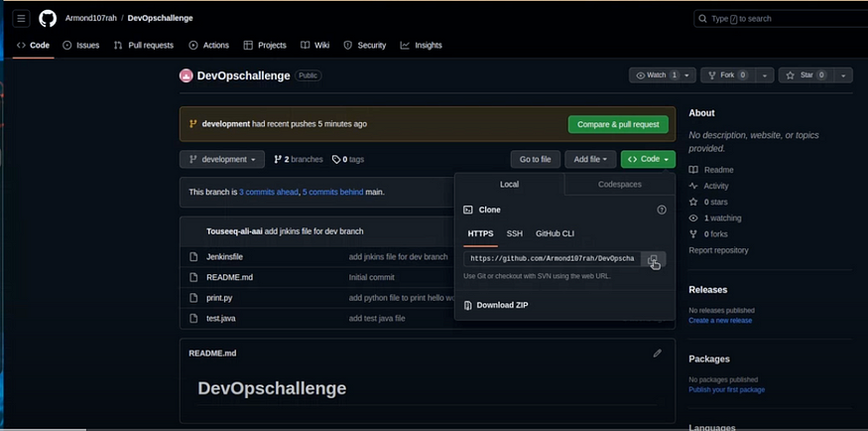868x431 pixels.
Task: Star the repository
Action: click(x=806, y=75)
